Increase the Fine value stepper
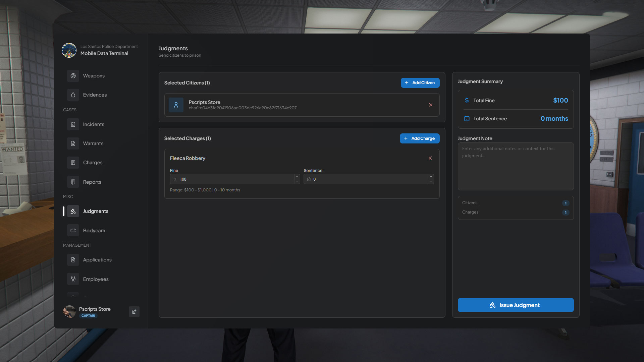This screenshot has width=644, height=362. [297, 177]
